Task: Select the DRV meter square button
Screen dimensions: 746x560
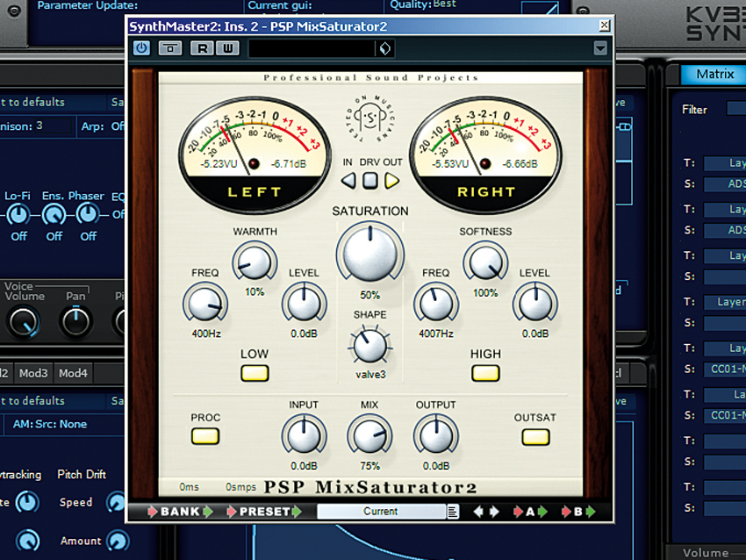Action: pos(370,181)
